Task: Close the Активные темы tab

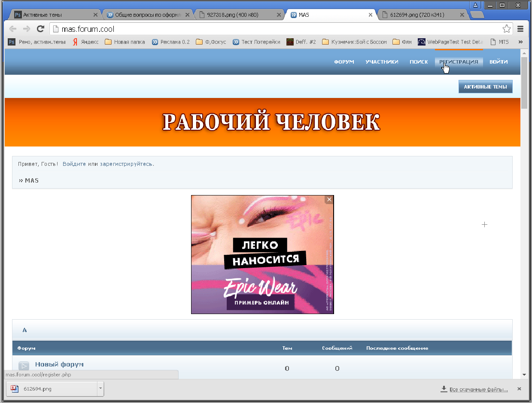Action: pyautogui.click(x=95, y=15)
